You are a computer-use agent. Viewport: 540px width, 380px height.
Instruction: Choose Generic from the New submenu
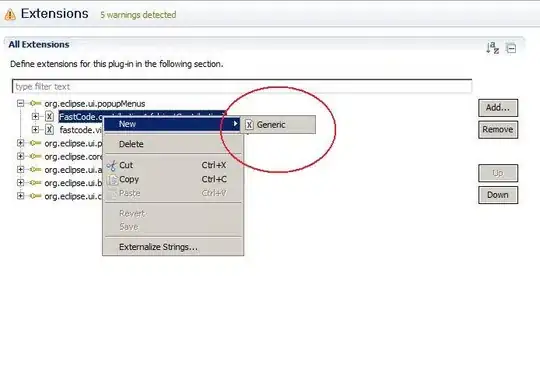[278, 125]
